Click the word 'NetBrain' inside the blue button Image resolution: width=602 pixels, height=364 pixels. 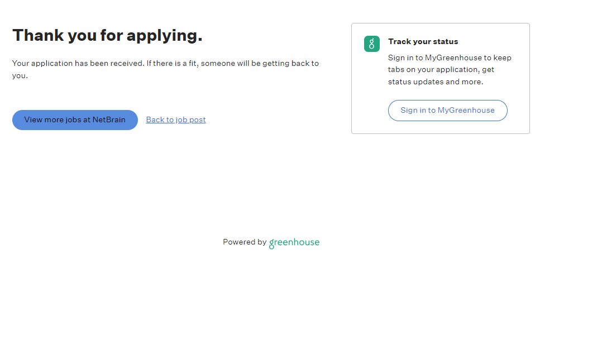(109, 120)
